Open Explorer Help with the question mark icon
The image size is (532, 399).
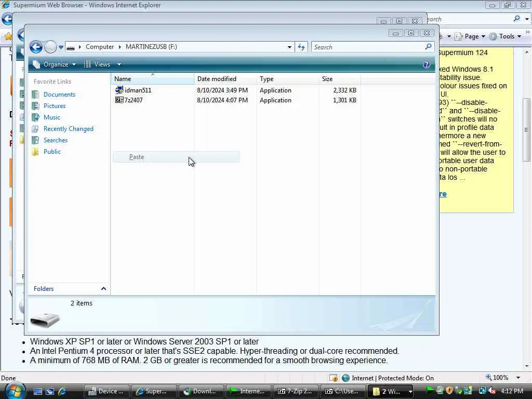[426, 64]
